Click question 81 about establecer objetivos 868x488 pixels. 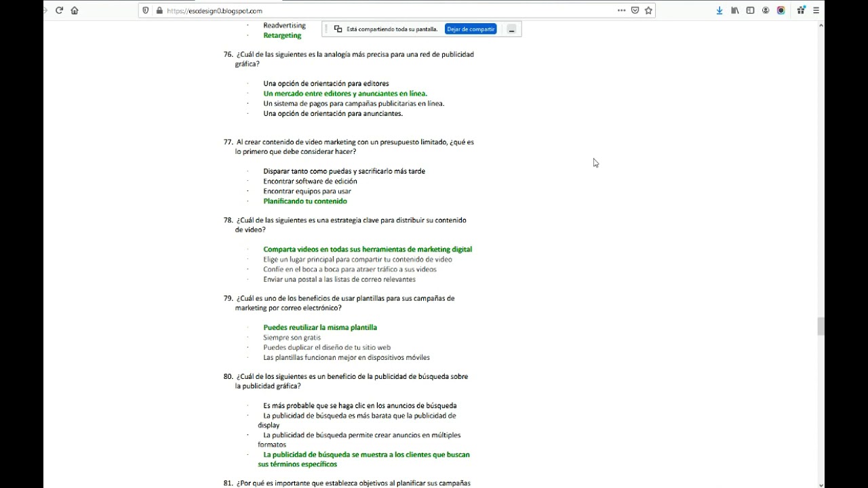[x=347, y=483]
